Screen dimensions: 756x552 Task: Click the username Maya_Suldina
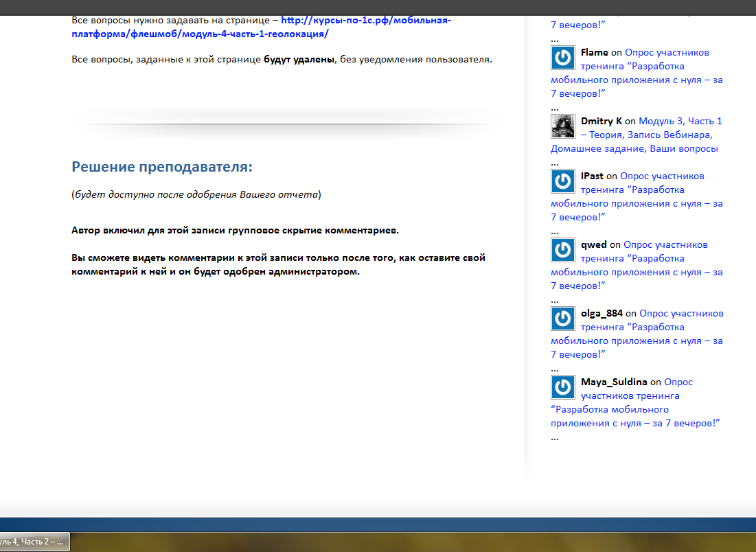[x=614, y=382]
